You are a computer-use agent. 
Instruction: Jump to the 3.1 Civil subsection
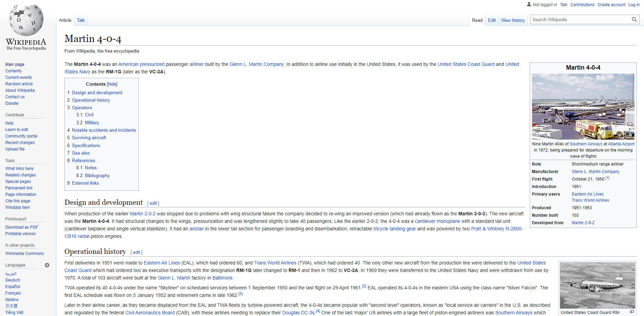(x=89, y=115)
